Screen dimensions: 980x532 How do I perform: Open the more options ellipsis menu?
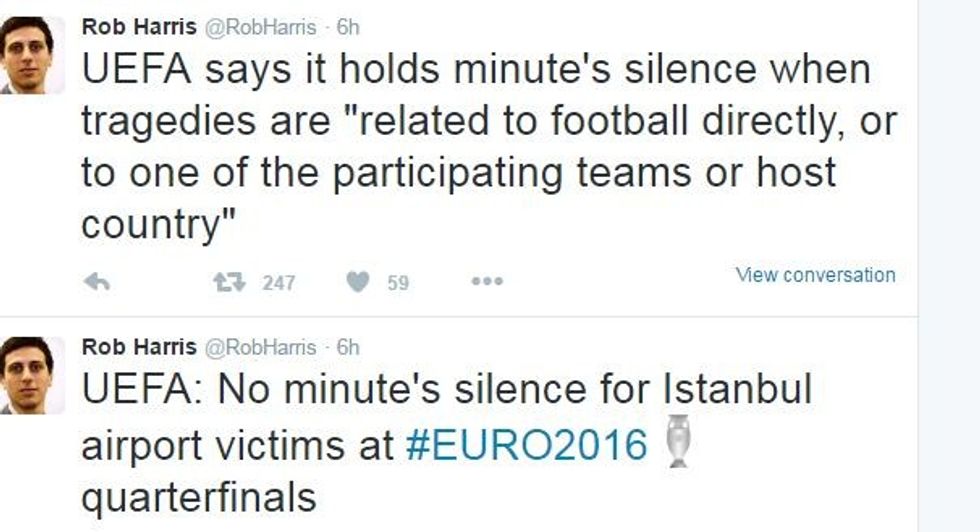pyautogui.click(x=487, y=283)
